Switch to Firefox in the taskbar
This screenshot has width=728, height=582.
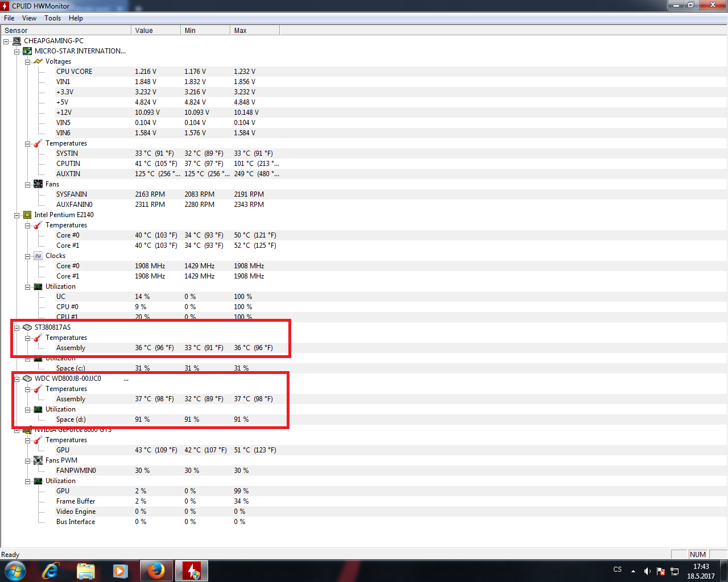[x=156, y=571]
